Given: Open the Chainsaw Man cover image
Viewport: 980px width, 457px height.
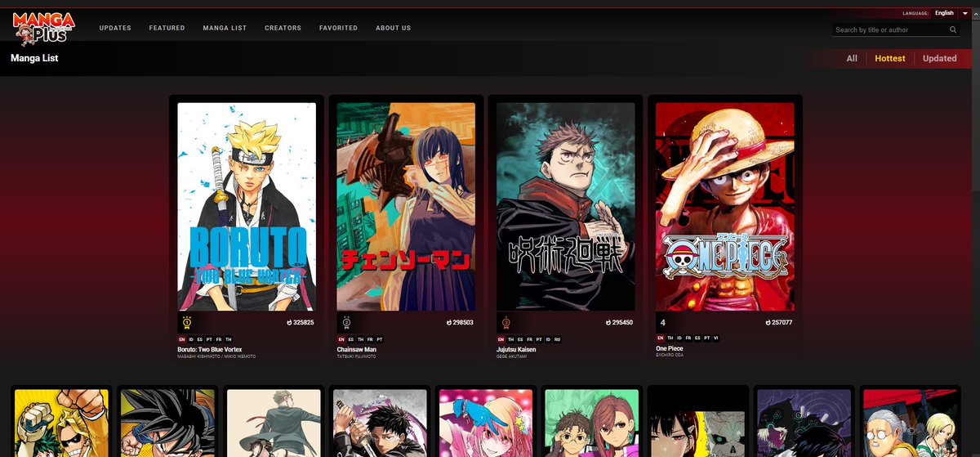Looking at the screenshot, I should (406, 206).
